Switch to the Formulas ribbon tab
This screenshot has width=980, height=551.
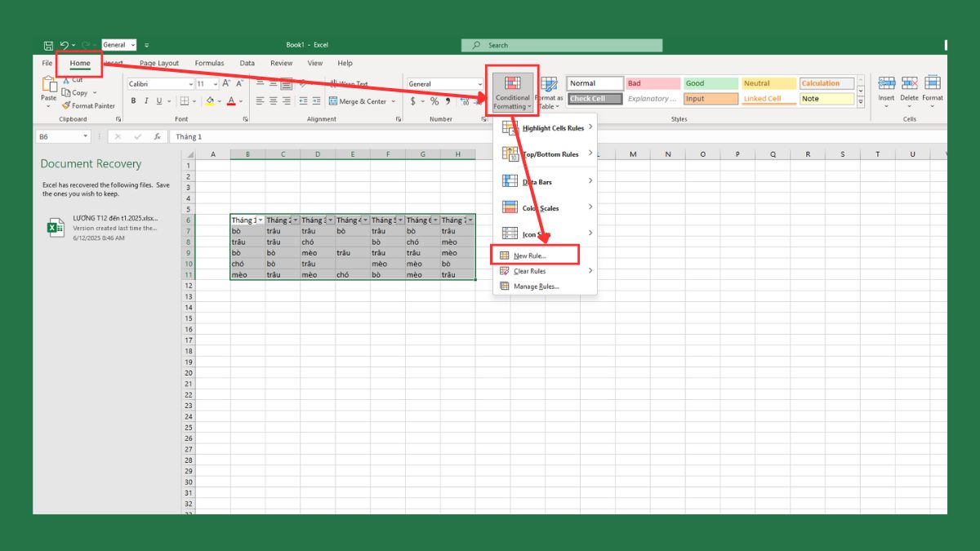tap(209, 62)
